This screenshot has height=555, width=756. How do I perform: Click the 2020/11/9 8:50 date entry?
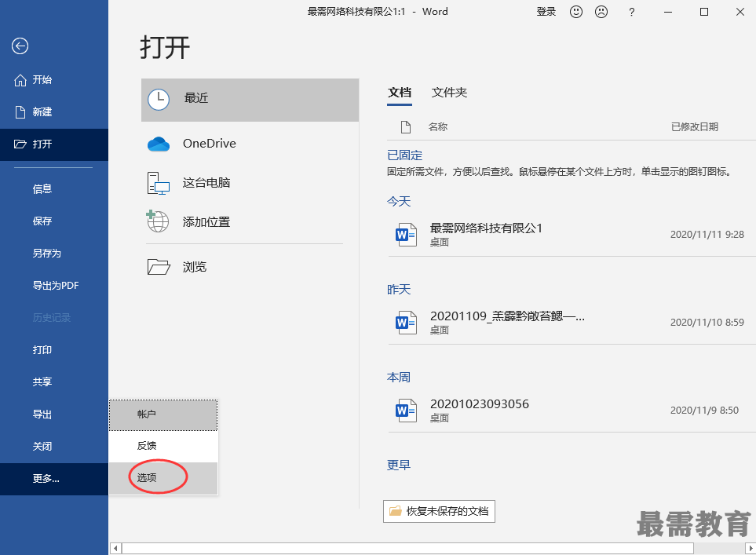click(x=704, y=411)
